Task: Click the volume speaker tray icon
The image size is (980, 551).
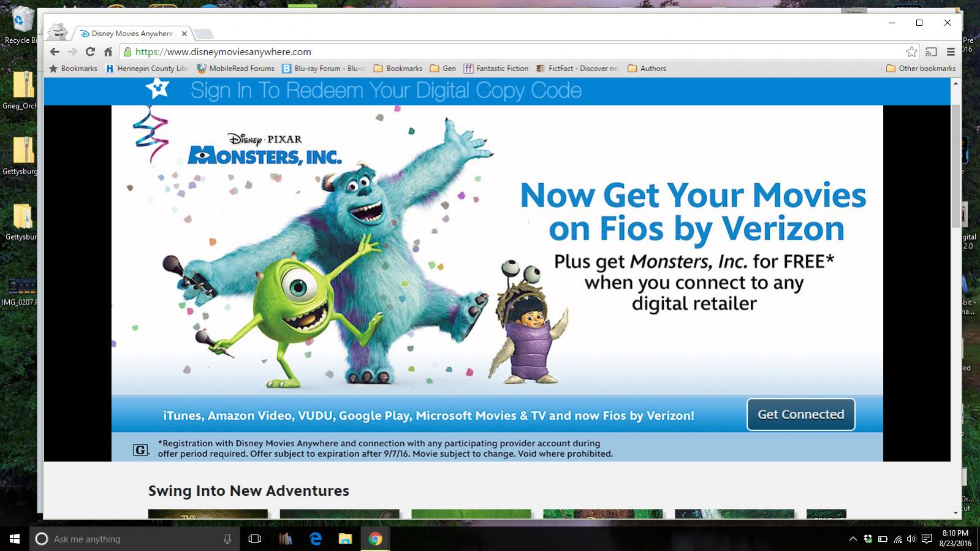Action: [912, 539]
